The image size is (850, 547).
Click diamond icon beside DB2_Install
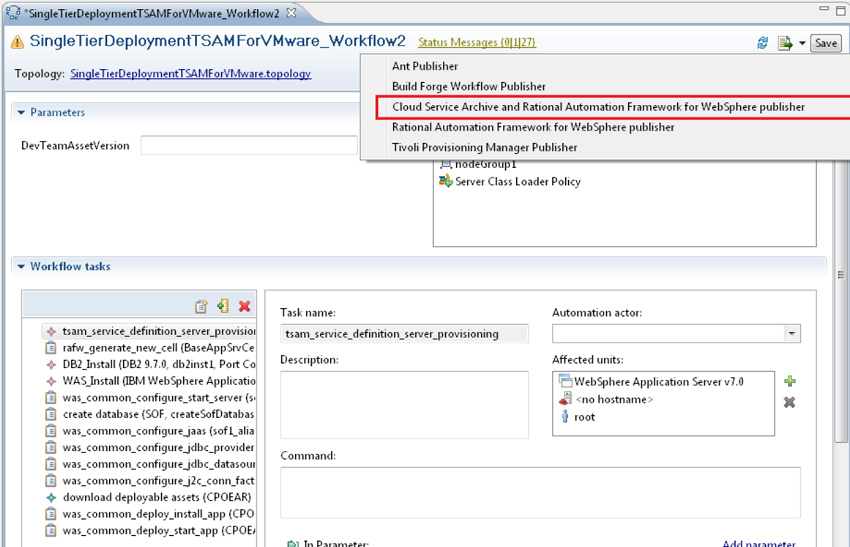coord(51,365)
